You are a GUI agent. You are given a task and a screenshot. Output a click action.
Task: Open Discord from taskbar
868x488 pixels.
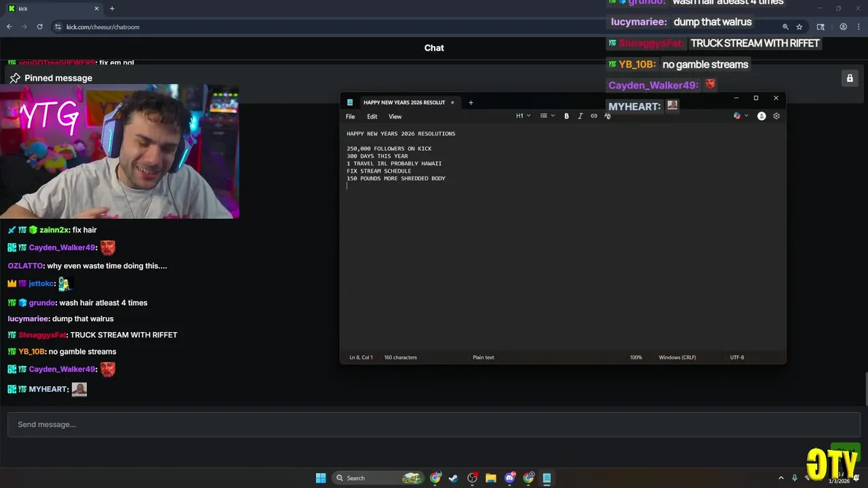pyautogui.click(x=510, y=478)
